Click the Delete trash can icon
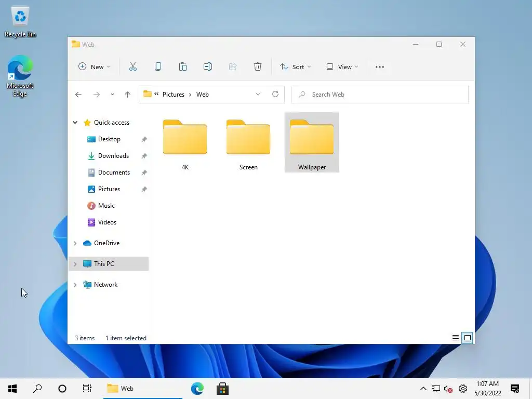Viewport: 532px width, 399px height. tap(258, 67)
